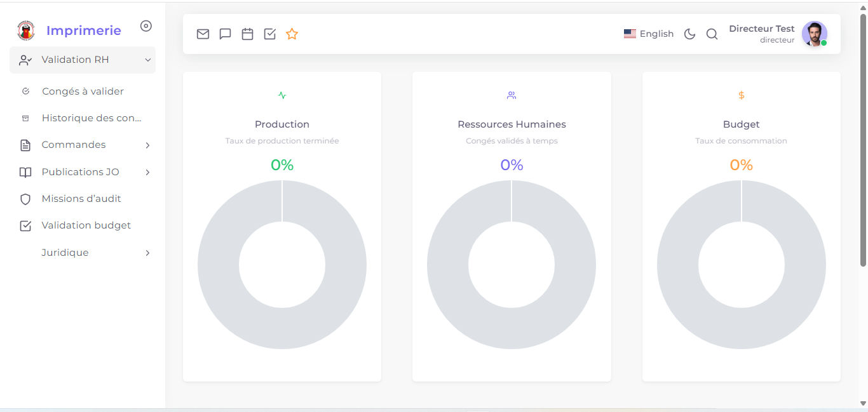Click the shield icon beside Missions d'audit
The height and width of the screenshot is (412, 868).
point(25,199)
